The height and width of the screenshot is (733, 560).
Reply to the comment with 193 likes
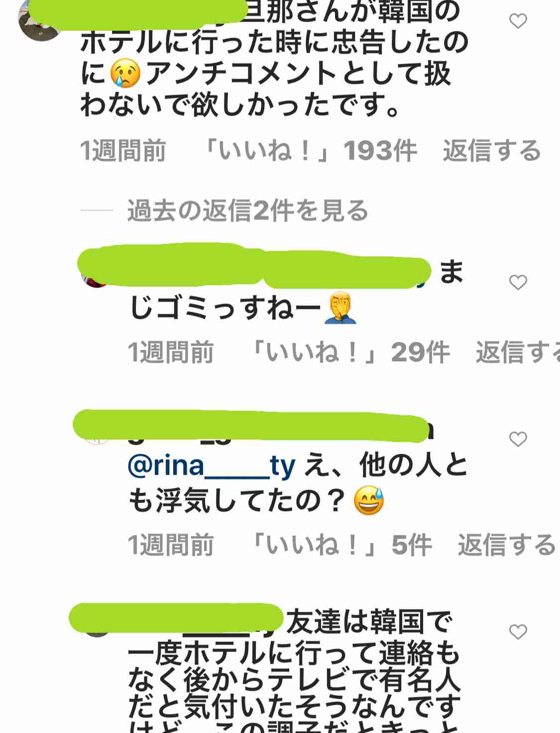click(492, 150)
